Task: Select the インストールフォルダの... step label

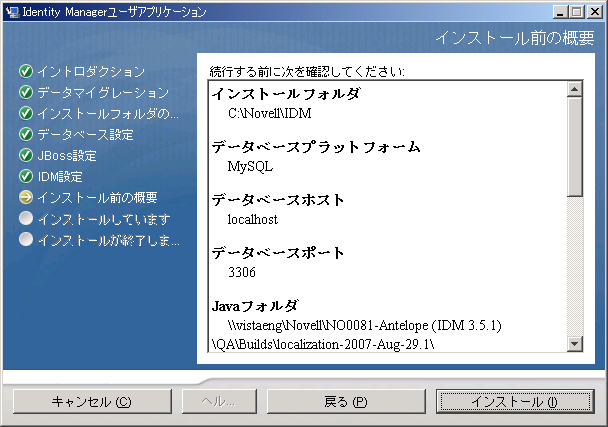Action: (108, 114)
